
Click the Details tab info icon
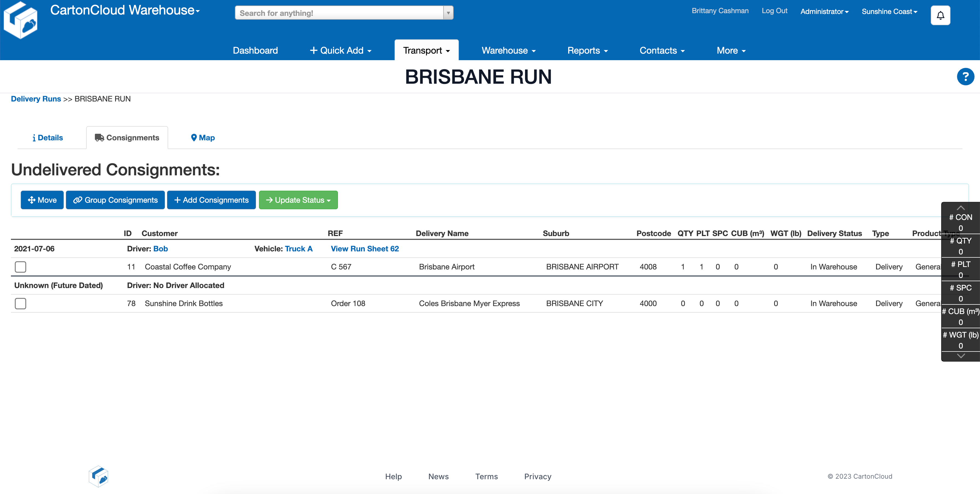[34, 138]
